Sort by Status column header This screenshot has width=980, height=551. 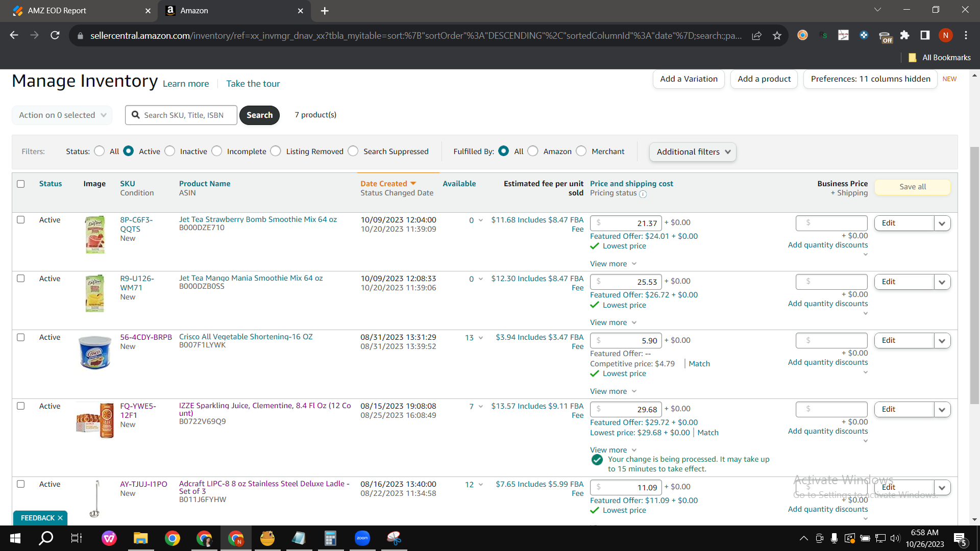click(51, 184)
